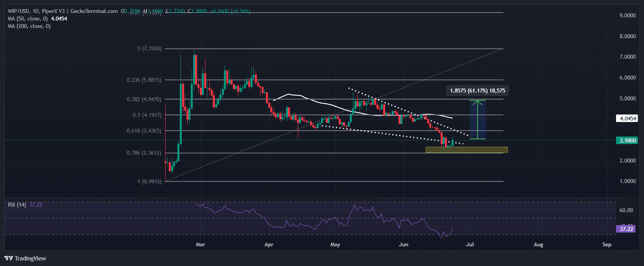Click the 2.9800 current price tag
The image size is (644, 266).
[628, 140]
